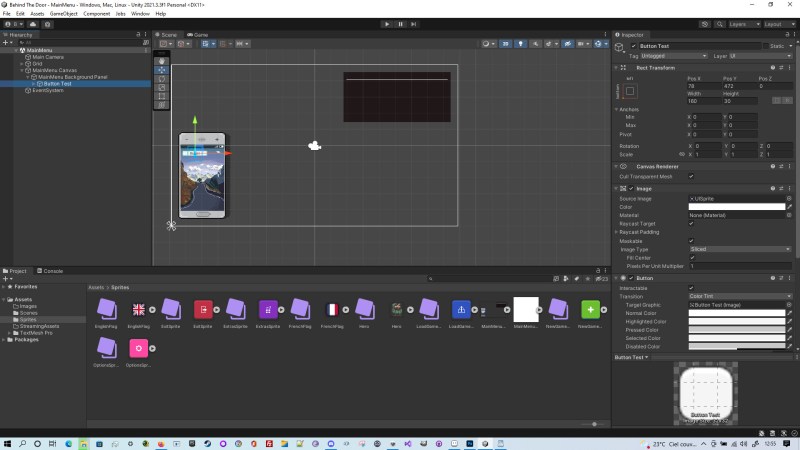Switch to the Console tab
The image size is (800, 450).
pos(50,271)
